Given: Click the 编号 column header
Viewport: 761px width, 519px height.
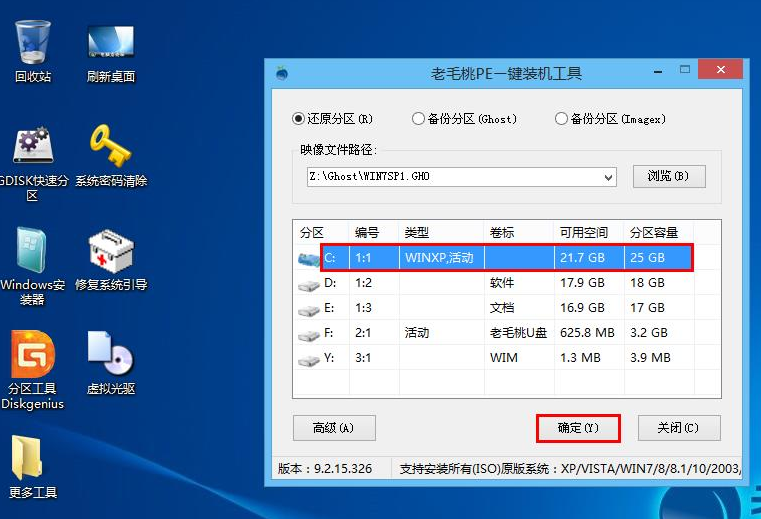Looking at the screenshot, I should click(x=374, y=232).
